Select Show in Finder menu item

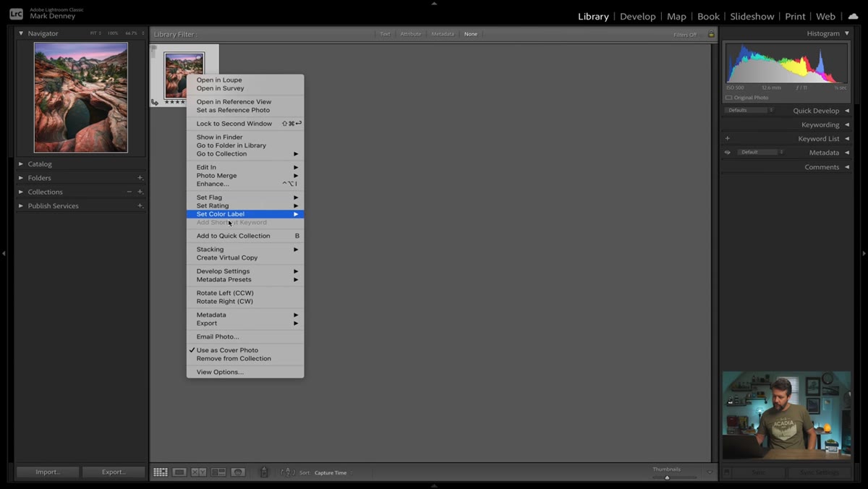point(245,137)
